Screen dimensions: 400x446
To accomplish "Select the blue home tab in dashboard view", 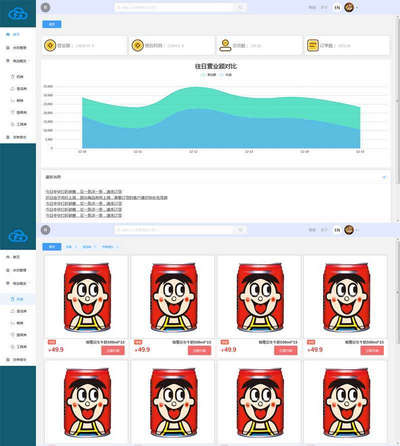I will click(x=52, y=24).
